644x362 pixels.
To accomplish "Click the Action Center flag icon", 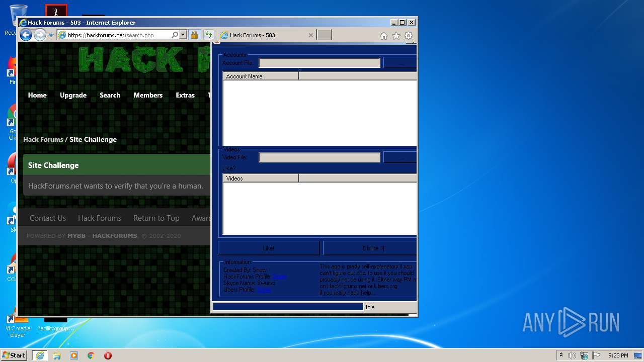I will click(596, 355).
